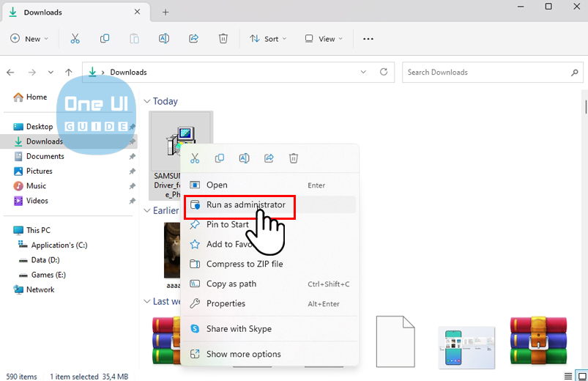Click the Copy icon in the context menu
This screenshot has width=588, height=381.
click(219, 158)
